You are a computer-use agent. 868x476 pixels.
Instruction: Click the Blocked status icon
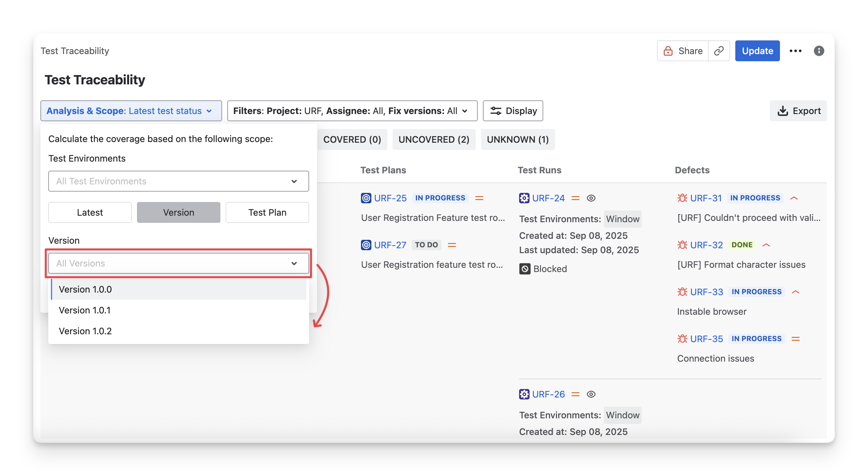click(x=525, y=269)
